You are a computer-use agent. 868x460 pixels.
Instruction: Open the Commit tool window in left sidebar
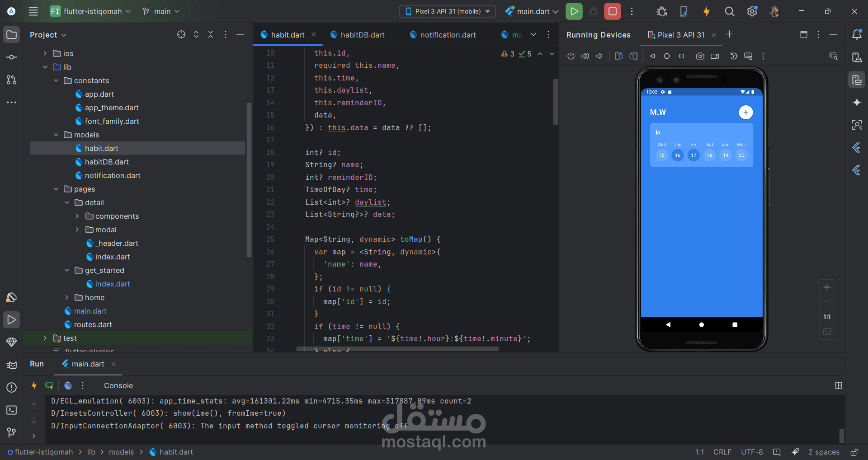coord(11,57)
